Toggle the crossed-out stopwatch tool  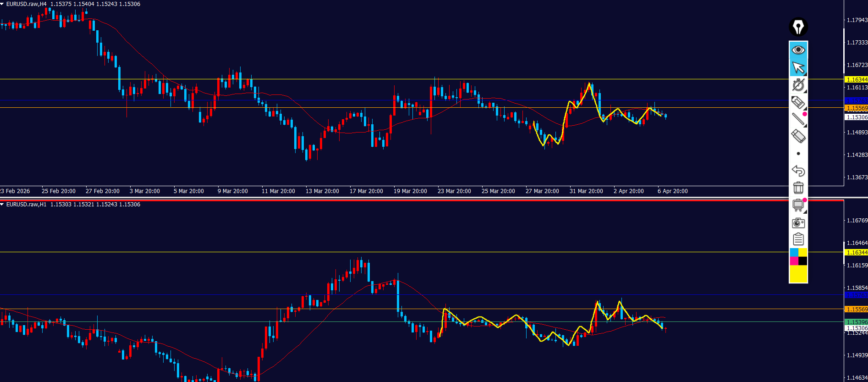coord(798,85)
